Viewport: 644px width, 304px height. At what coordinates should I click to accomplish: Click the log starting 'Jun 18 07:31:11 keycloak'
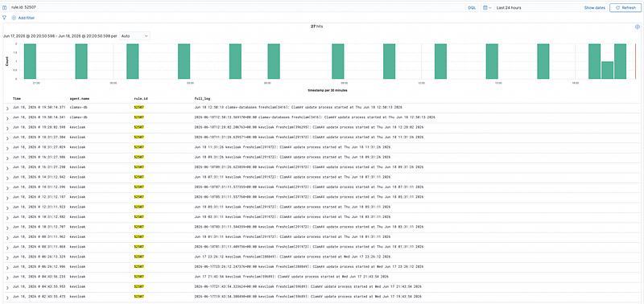(292, 177)
